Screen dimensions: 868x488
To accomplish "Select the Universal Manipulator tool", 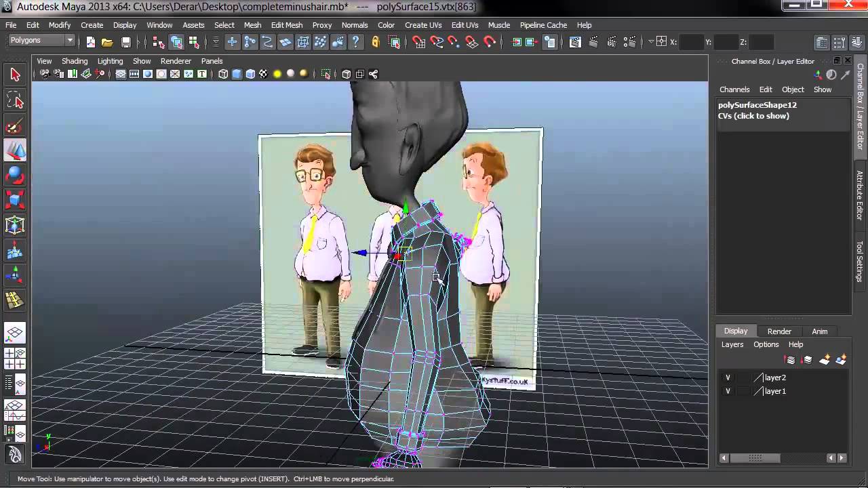I will 15,225.
